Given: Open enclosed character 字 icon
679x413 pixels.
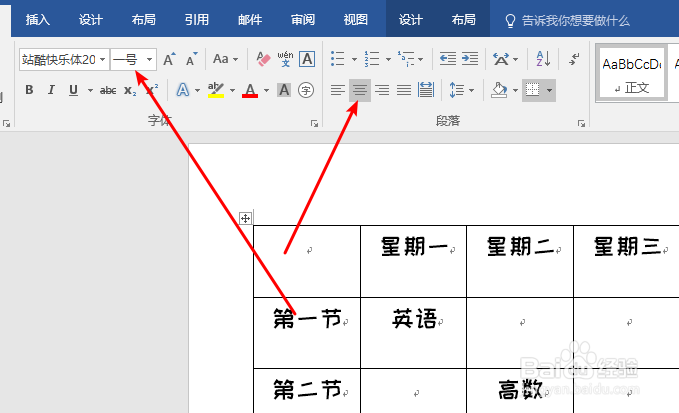Looking at the screenshot, I should pos(306,90).
